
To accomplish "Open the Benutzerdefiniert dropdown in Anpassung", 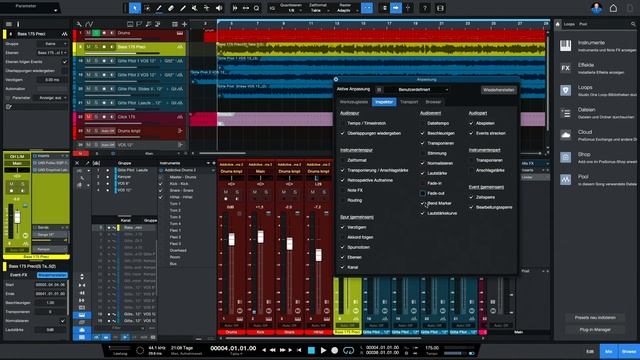I will click(416, 89).
